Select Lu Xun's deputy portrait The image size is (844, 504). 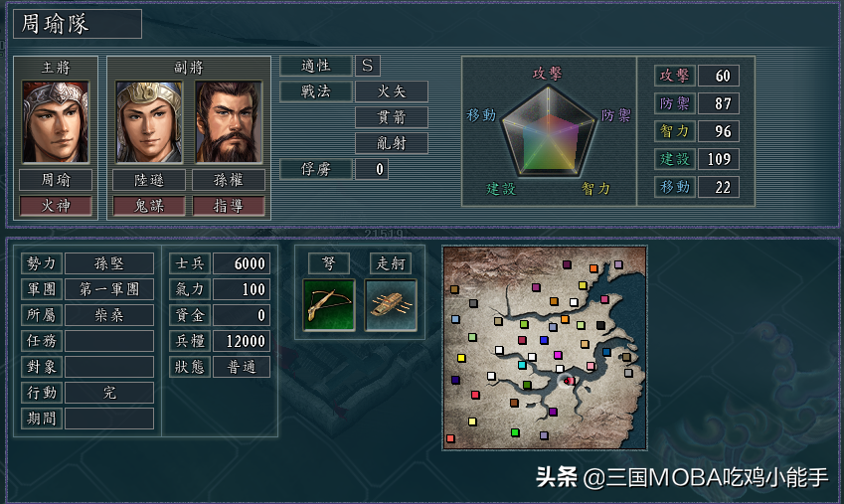tap(149, 122)
